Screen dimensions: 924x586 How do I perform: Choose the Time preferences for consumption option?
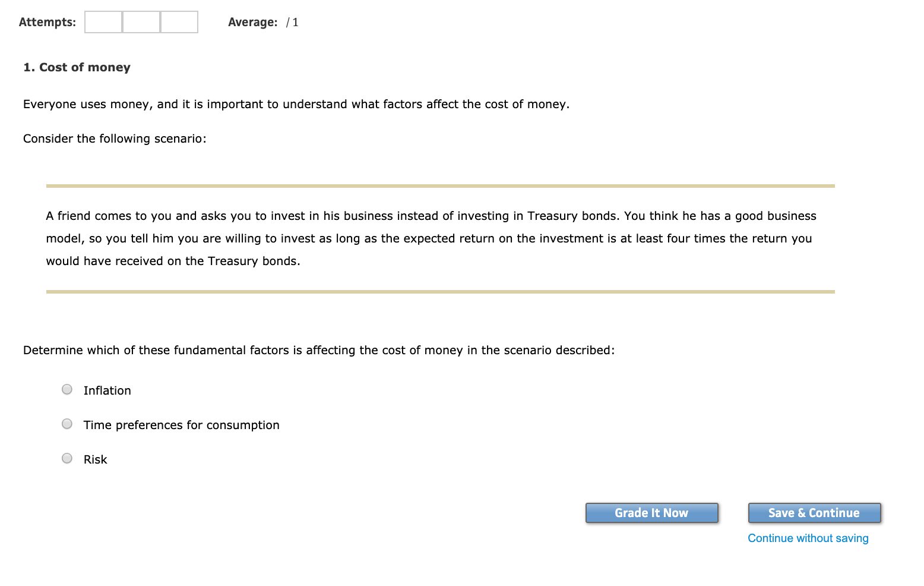pos(67,424)
